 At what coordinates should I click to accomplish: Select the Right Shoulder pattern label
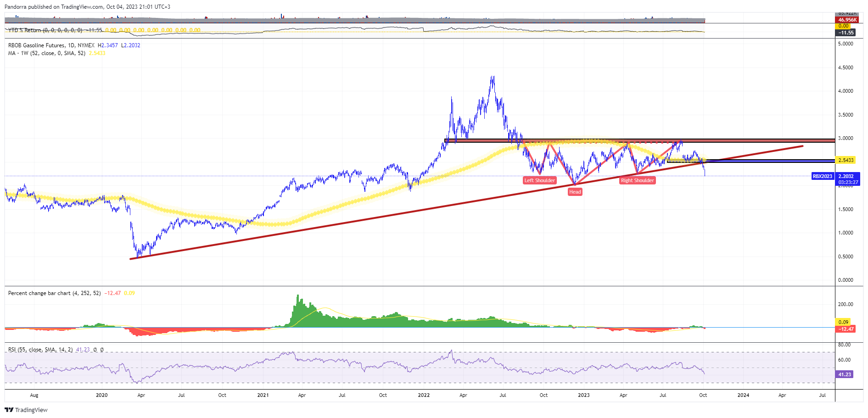coord(637,180)
